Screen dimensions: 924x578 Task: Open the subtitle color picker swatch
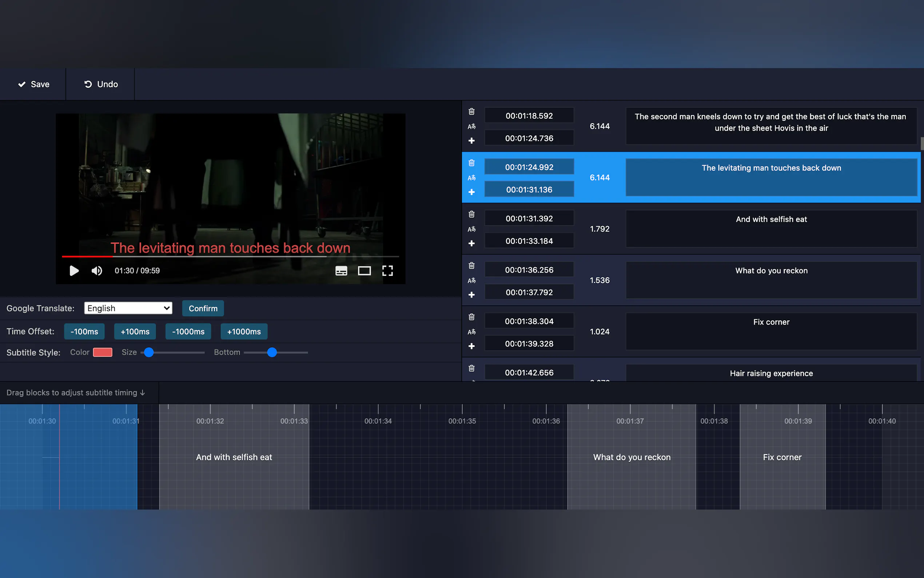coord(102,352)
